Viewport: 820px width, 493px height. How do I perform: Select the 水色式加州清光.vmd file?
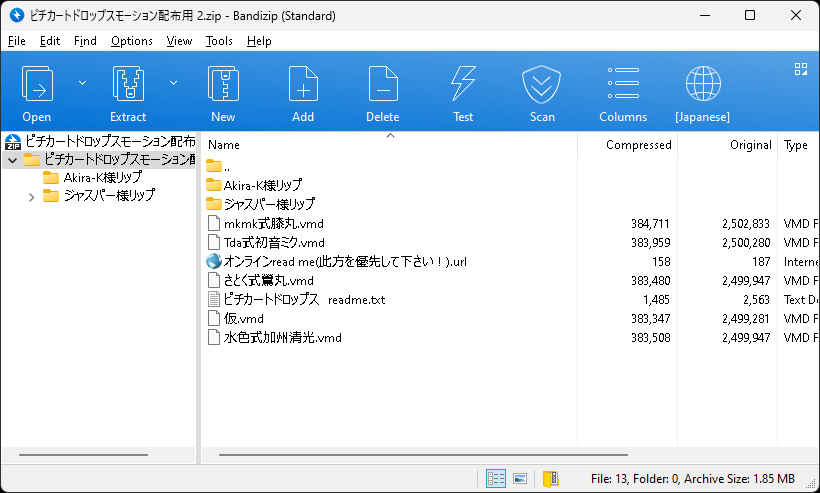[x=275, y=337]
